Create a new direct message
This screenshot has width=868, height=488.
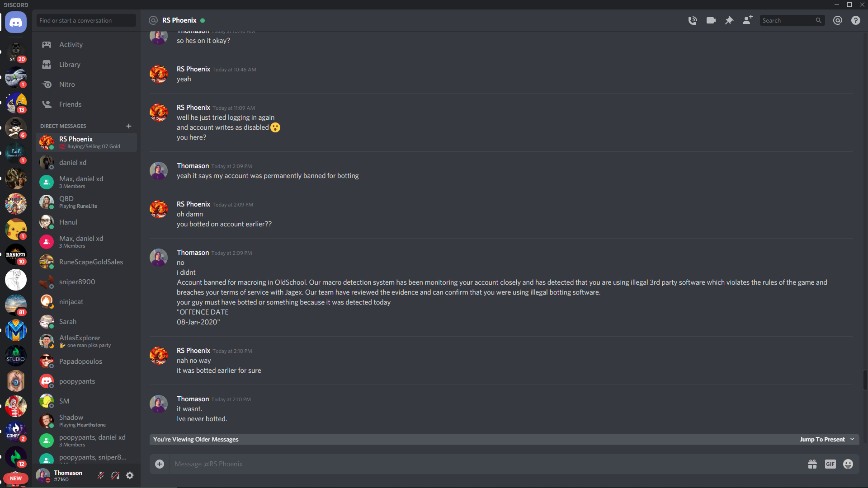pos(129,126)
